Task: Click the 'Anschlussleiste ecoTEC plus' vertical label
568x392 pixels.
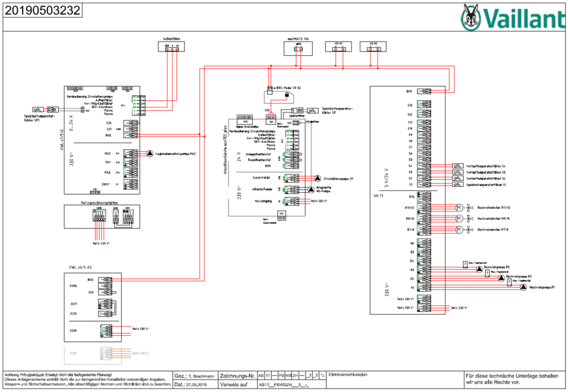Action: tap(225, 150)
